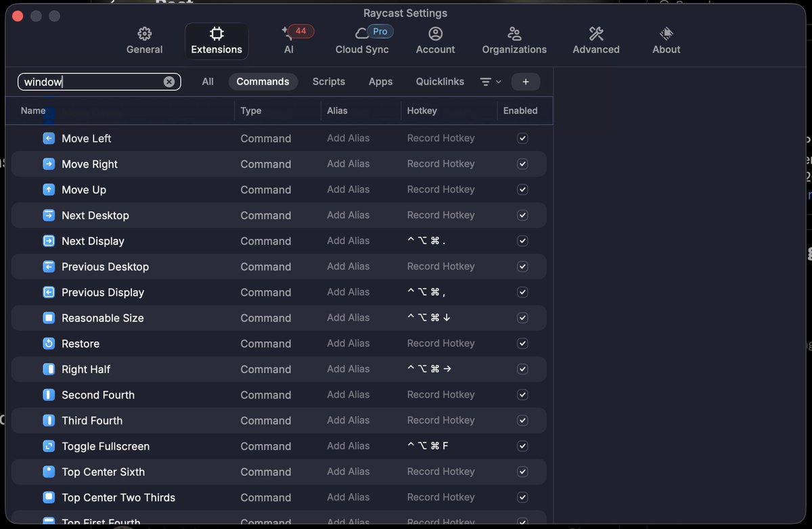Screen dimensions: 812x529
Task: Add Alias for Toggle Fullscreen
Action: (348, 446)
